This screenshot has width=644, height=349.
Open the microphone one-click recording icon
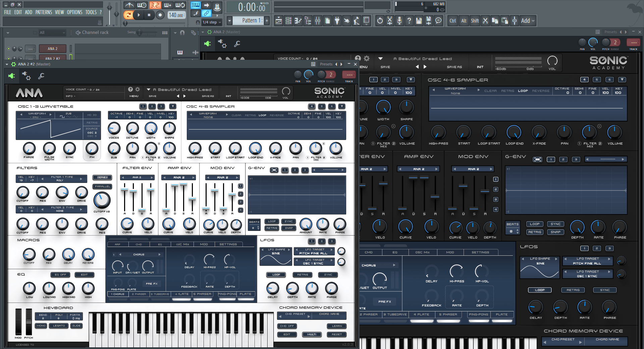tap(399, 21)
